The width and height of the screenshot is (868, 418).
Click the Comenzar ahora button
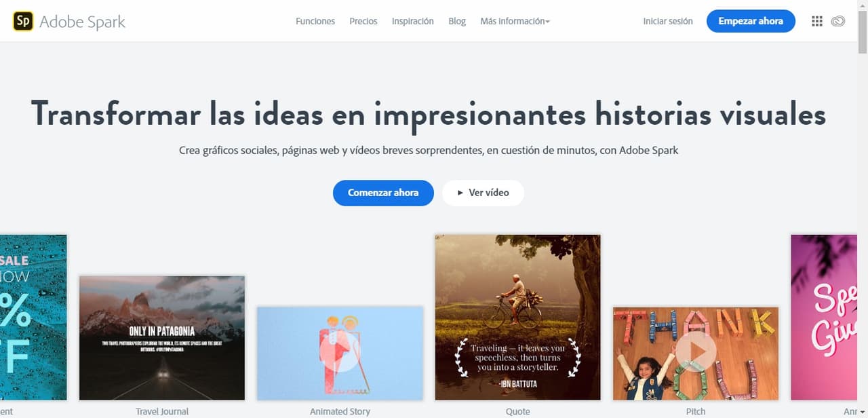(383, 193)
